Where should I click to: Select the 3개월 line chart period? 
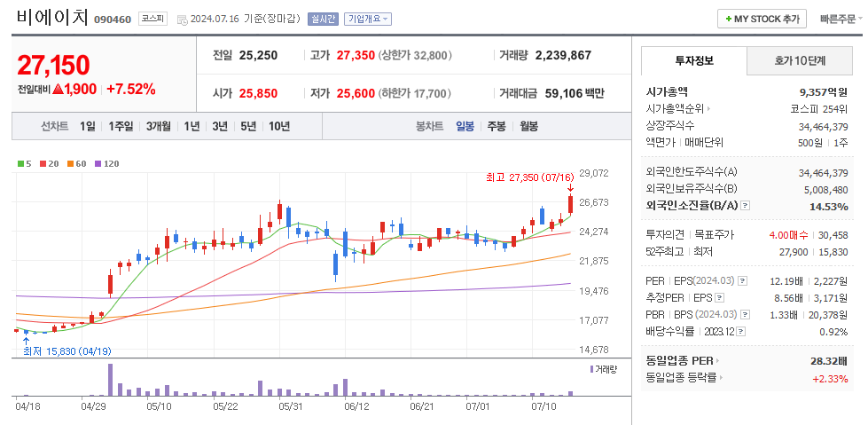[x=159, y=126]
